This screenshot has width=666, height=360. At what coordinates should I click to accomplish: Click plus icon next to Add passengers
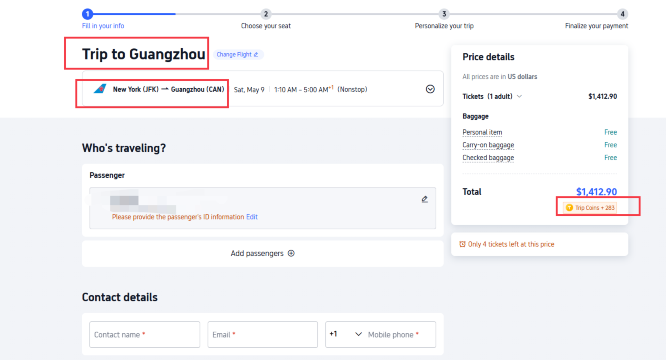(291, 253)
